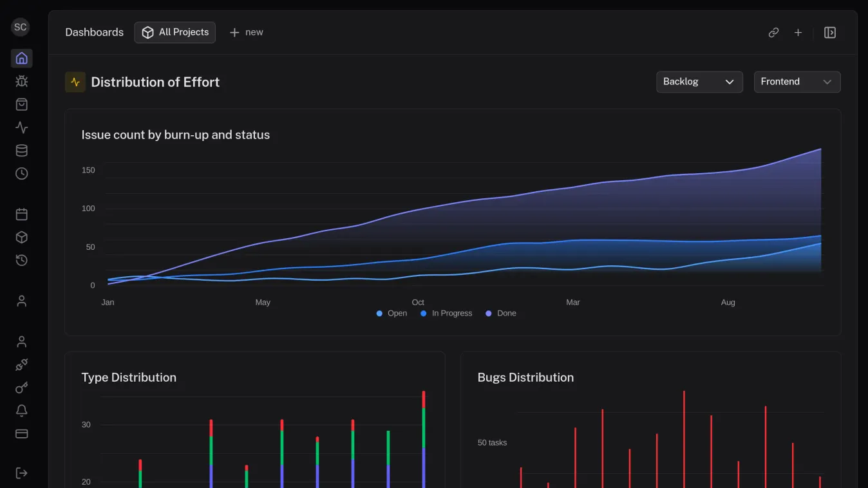Return to the home dashboard icon
Viewport: 868px width, 488px height.
tap(21, 58)
